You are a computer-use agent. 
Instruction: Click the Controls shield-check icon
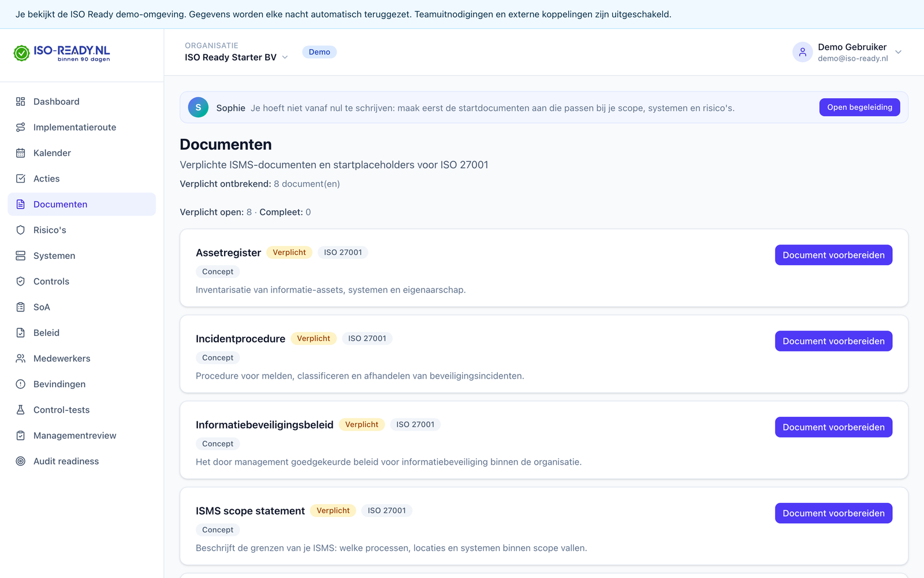(21, 281)
